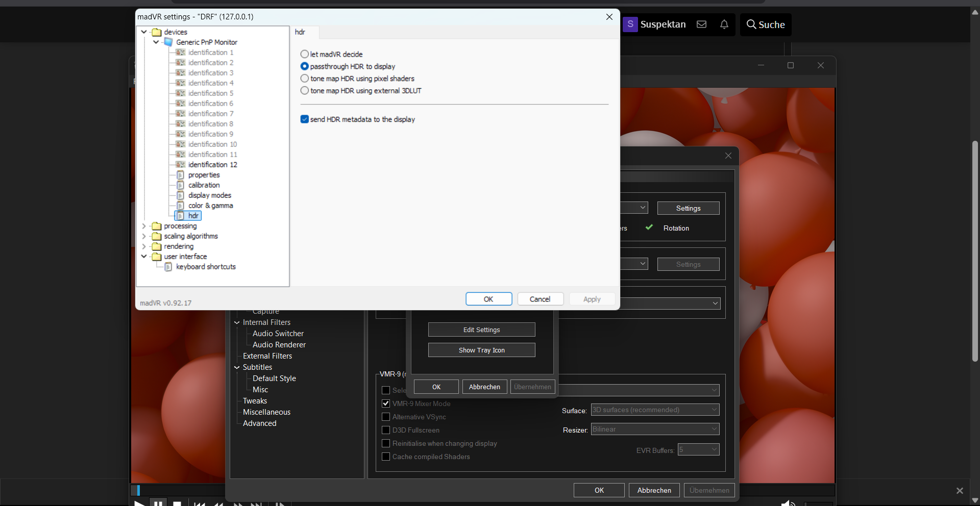Open External Filters options page
This screenshot has height=506, width=980.
click(267, 356)
